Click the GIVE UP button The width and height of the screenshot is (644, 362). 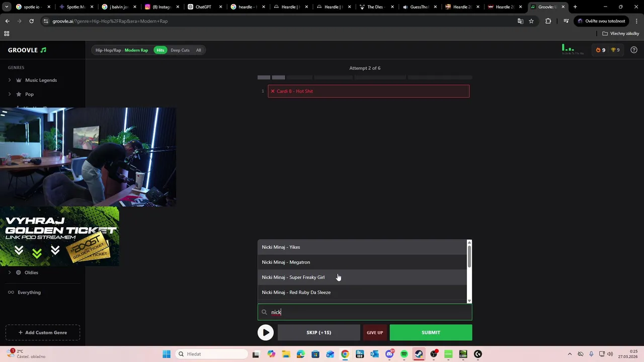tap(375, 332)
